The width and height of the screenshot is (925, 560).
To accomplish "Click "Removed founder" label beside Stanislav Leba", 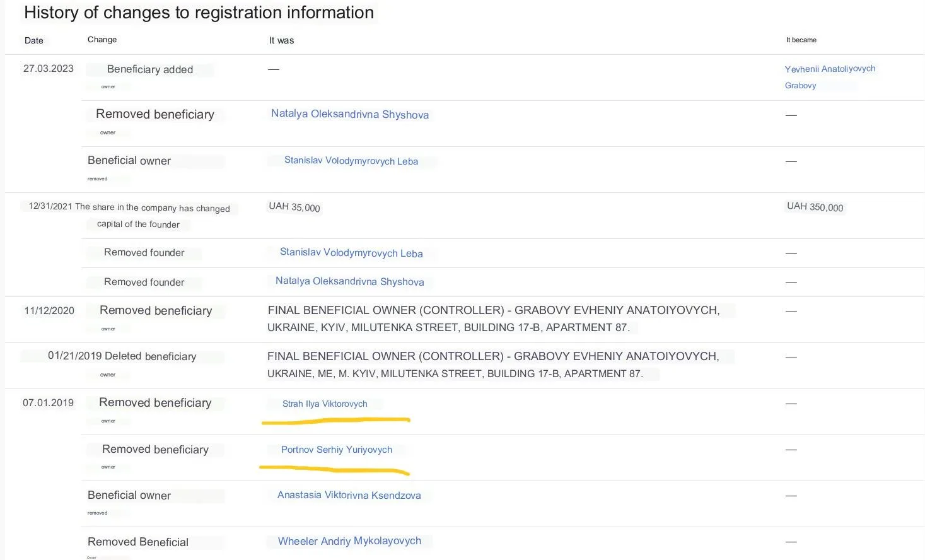I will [x=144, y=253].
